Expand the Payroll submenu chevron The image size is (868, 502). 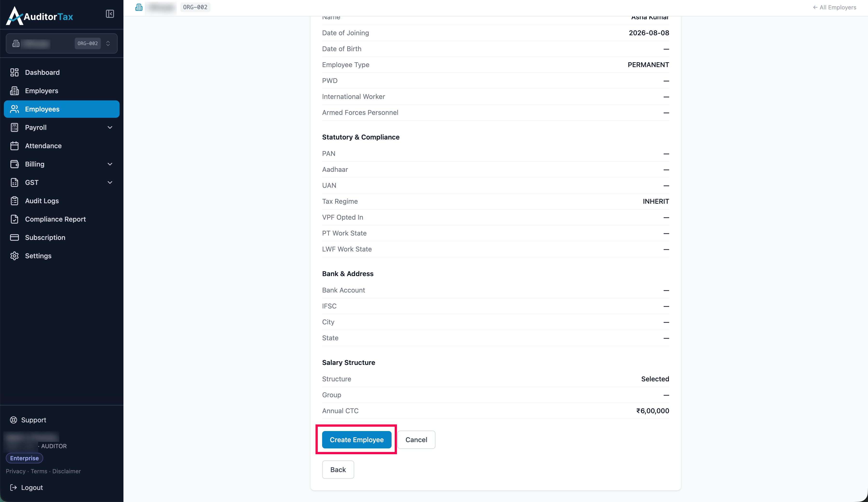click(110, 128)
